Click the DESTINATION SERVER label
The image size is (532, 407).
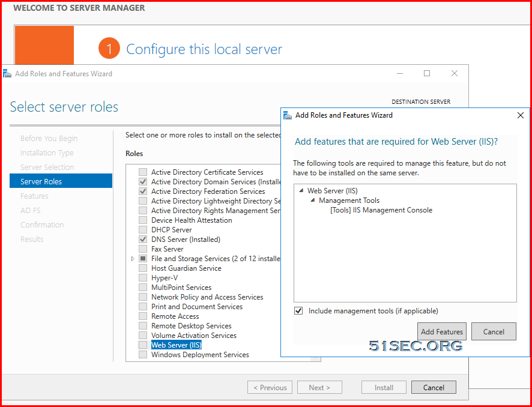pyautogui.click(x=421, y=102)
